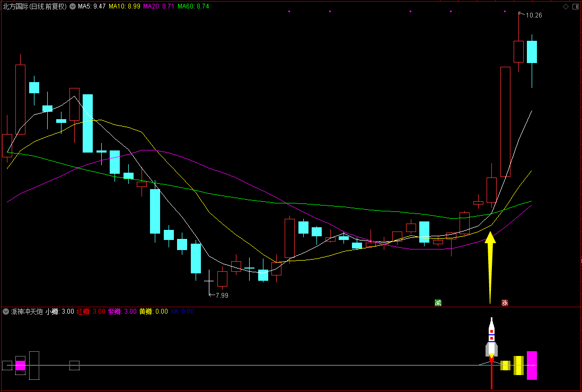Click the tall magenta bar in indicator pane

point(532,366)
